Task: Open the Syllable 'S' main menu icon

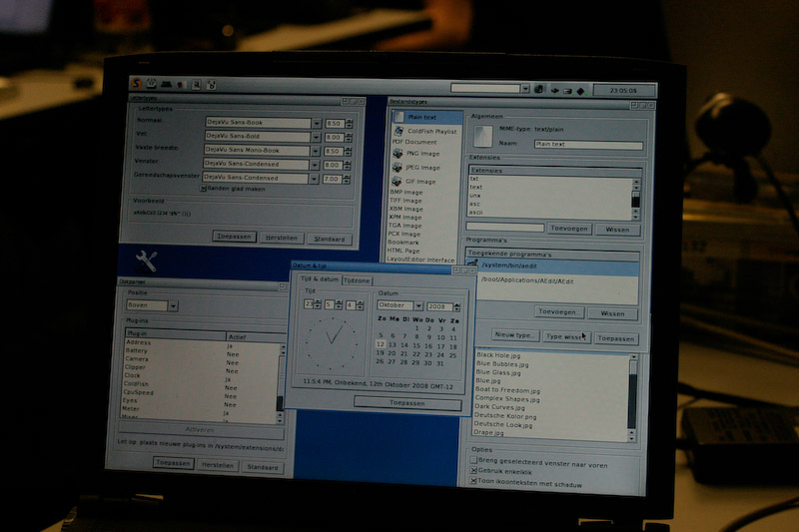Action: [x=137, y=84]
